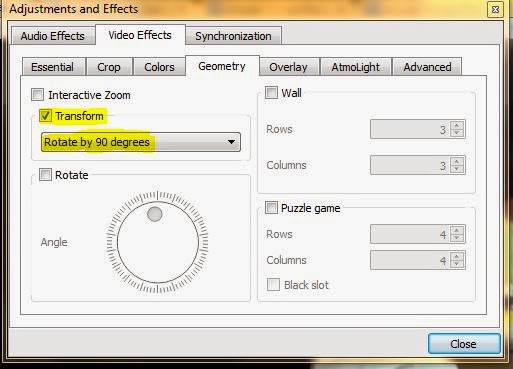Increase Puzzle game Rows with up arrow

tap(457, 230)
